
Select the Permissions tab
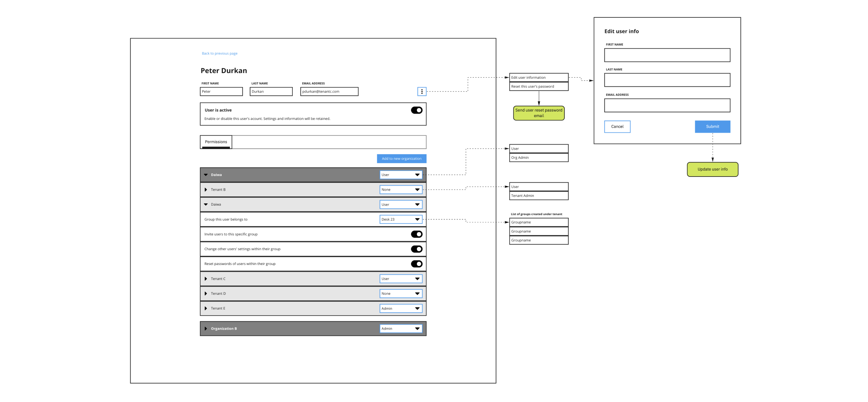point(216,142)
